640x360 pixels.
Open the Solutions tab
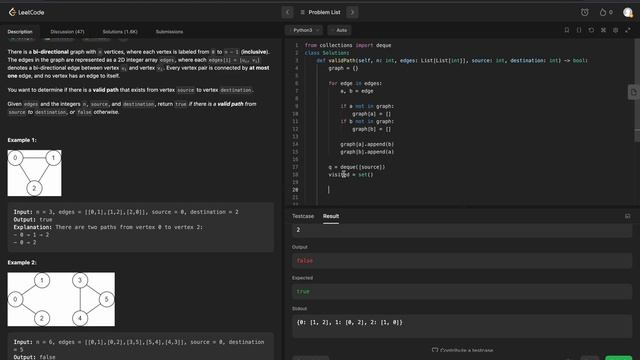[120, 31]
